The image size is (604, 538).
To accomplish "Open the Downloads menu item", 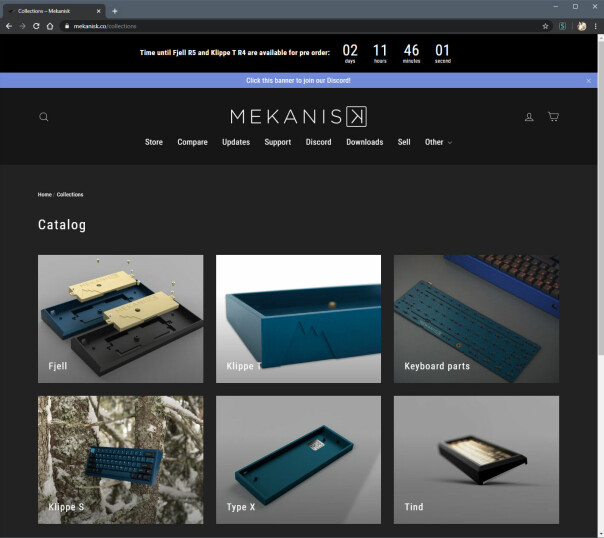I will (365, 142).
